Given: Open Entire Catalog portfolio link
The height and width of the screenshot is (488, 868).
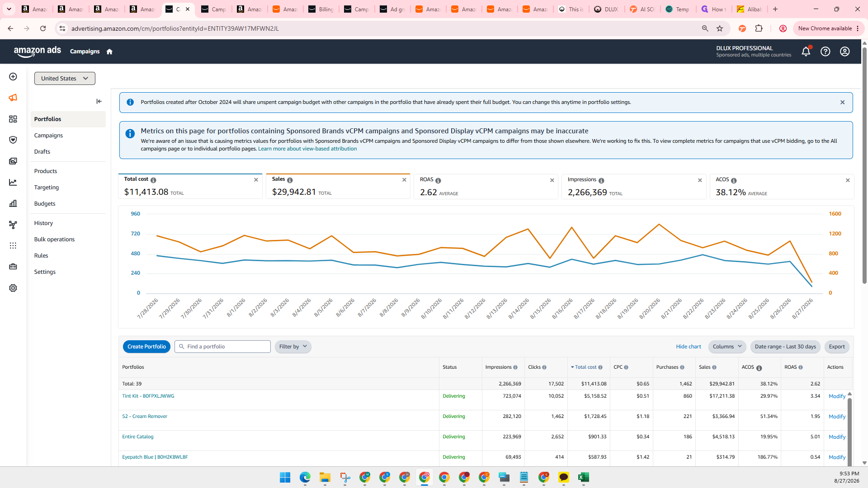Looking at the screenshot, I should click(x=138, y=437).
